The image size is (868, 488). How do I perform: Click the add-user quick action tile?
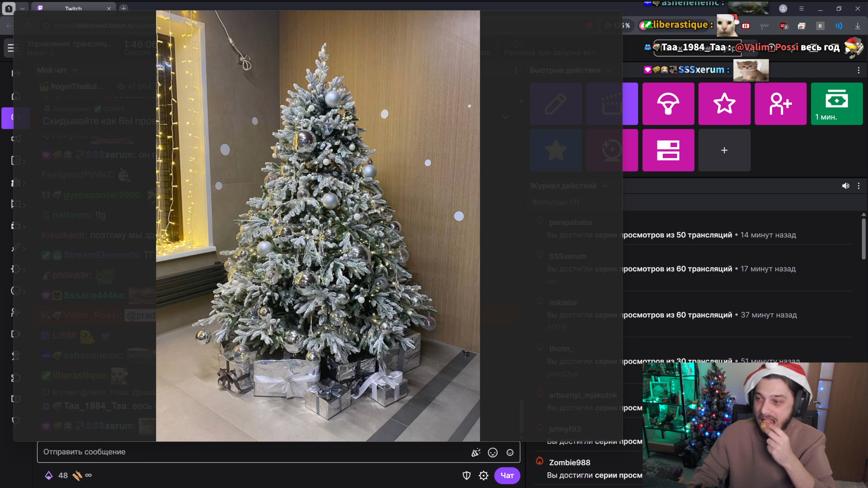coord(780,103)
